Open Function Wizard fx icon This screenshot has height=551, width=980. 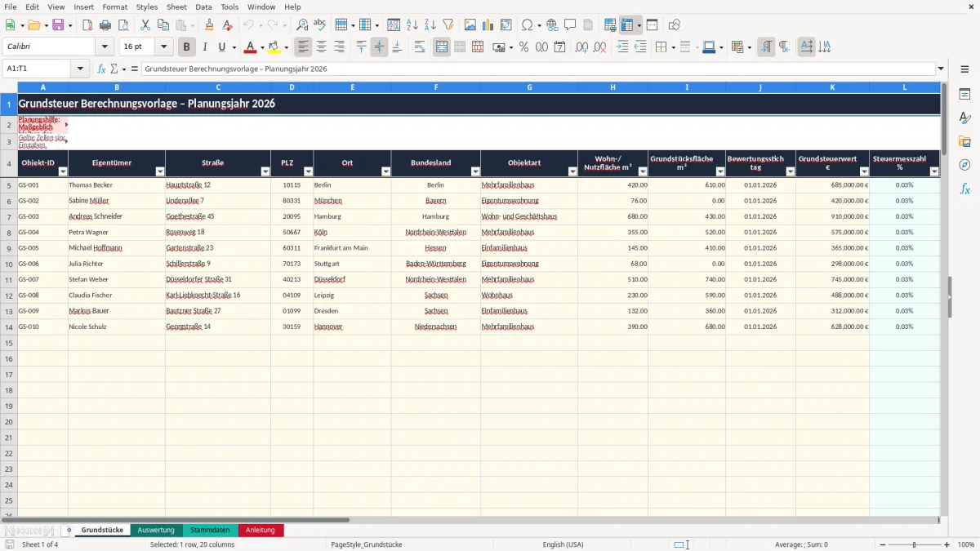(101, 69)
